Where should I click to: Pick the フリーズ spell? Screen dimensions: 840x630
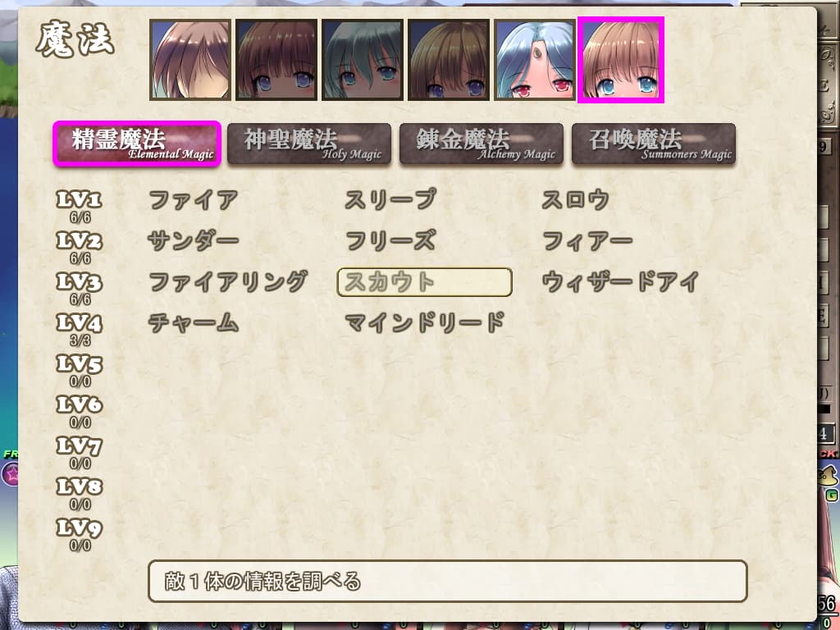tap(390, 241)
